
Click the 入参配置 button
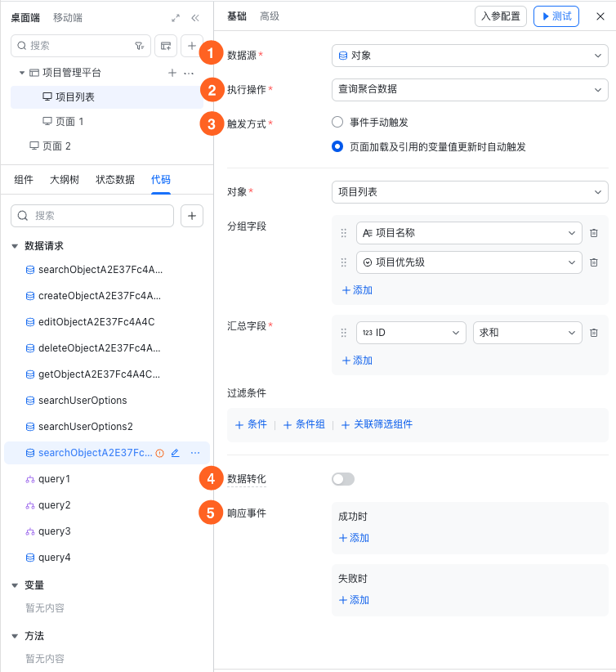(x=500, y=16)
